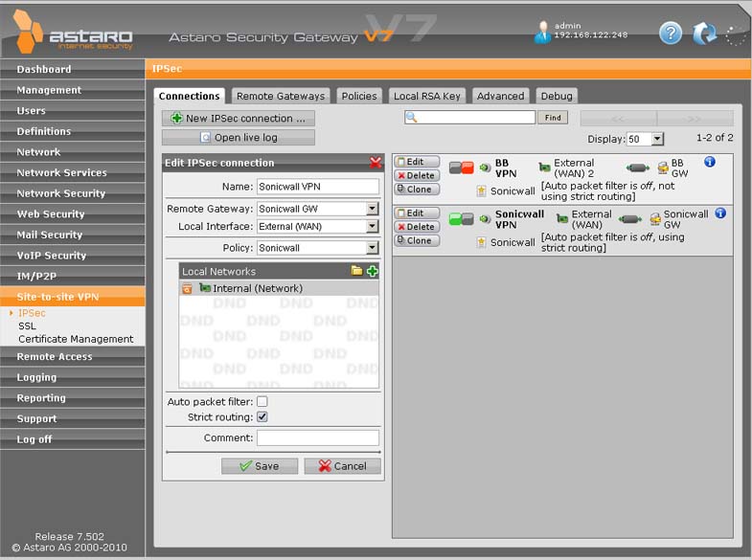Viewport: 752px width, 560px height.
Task: Click the search magnifier icon
Action: pos(411,118)
